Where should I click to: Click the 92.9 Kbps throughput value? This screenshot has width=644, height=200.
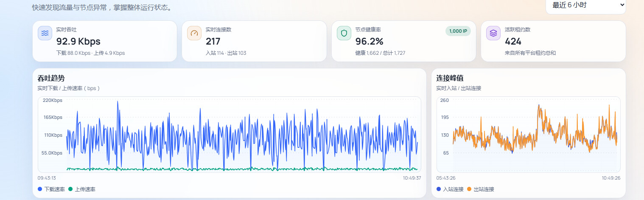[78, 42]
